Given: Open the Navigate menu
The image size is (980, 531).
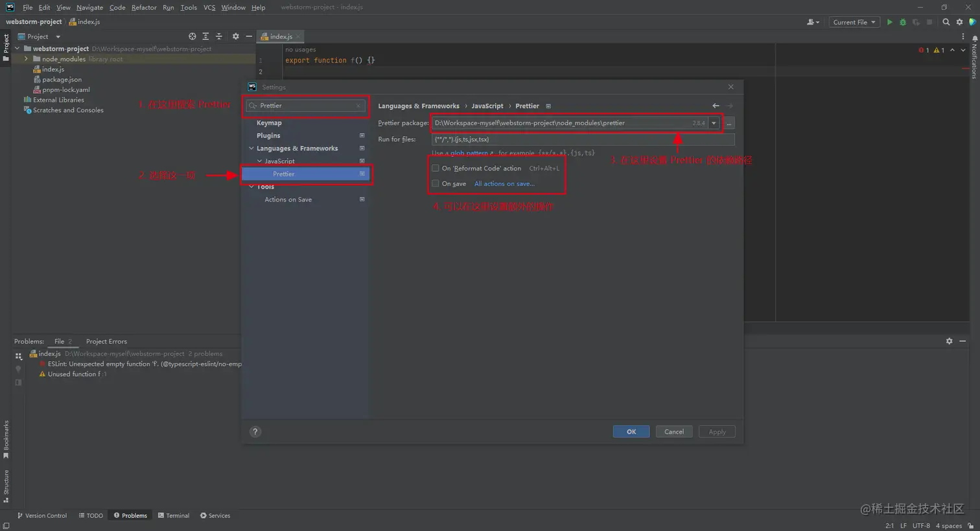Looking at the screenshot, I should [89, 7].
